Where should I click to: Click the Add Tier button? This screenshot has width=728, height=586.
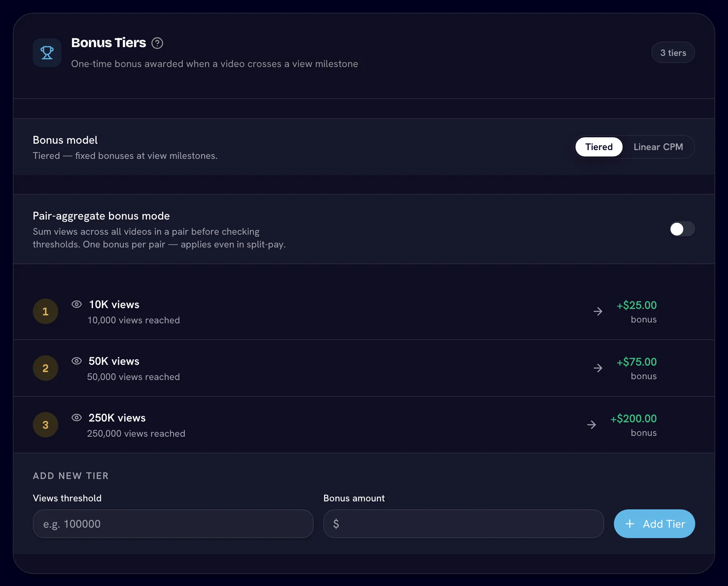tap(654, 524)
